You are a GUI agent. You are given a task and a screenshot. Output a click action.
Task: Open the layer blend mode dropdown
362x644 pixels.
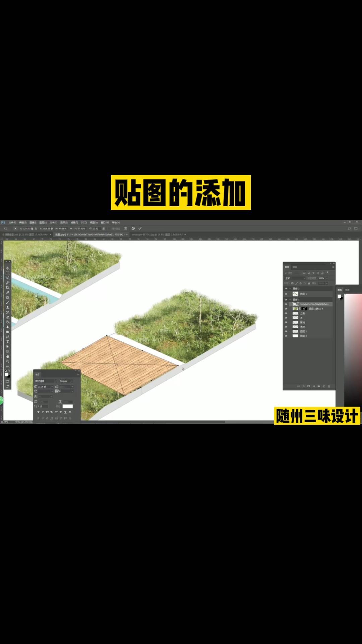click(x=295, y=278)
